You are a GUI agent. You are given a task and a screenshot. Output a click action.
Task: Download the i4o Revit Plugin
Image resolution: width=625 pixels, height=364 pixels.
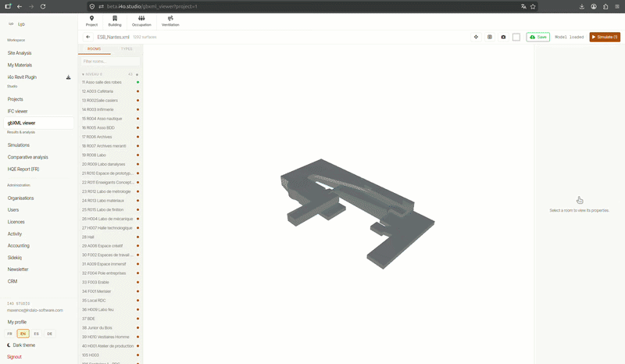pos(68,77)
